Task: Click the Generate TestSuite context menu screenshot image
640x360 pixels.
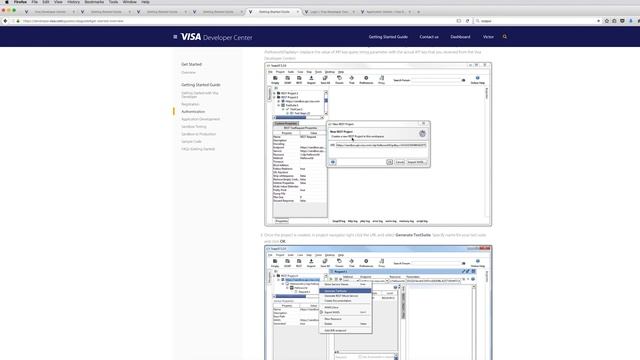Action: (378, 303)
